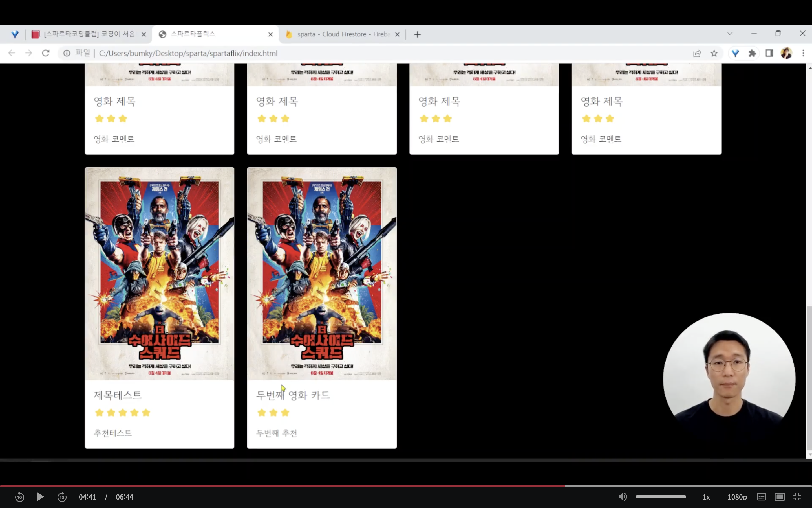Click the 제목테스트 card title
The height and width of the screenshot is (508, 812).
coord(118,395)
